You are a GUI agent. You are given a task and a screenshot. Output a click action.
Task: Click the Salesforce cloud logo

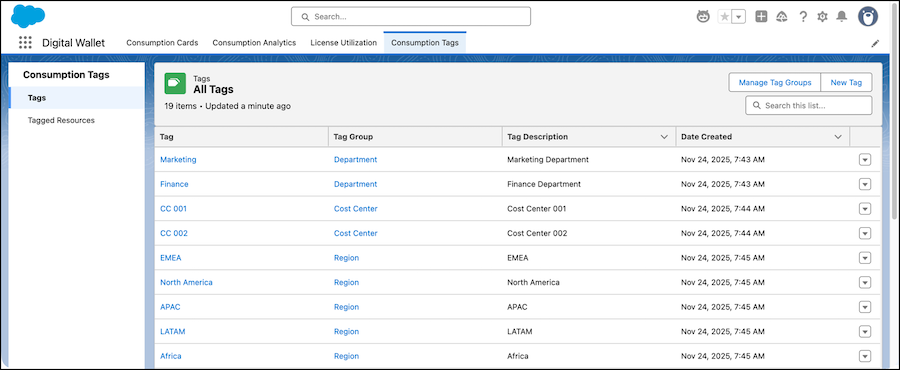[x=28, y=15]
